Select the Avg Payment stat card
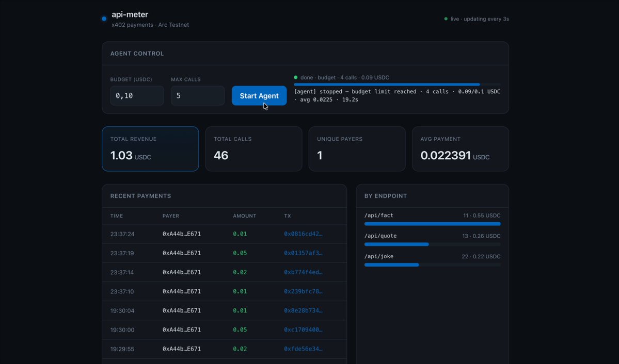The width and height of the screenshot is (619, 364). click(x=461, y=148)
